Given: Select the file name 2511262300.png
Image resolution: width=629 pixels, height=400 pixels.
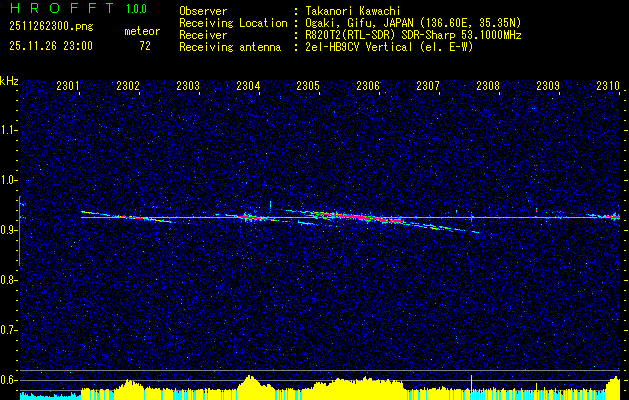Looking at the screenshot, I should (51, 27).
